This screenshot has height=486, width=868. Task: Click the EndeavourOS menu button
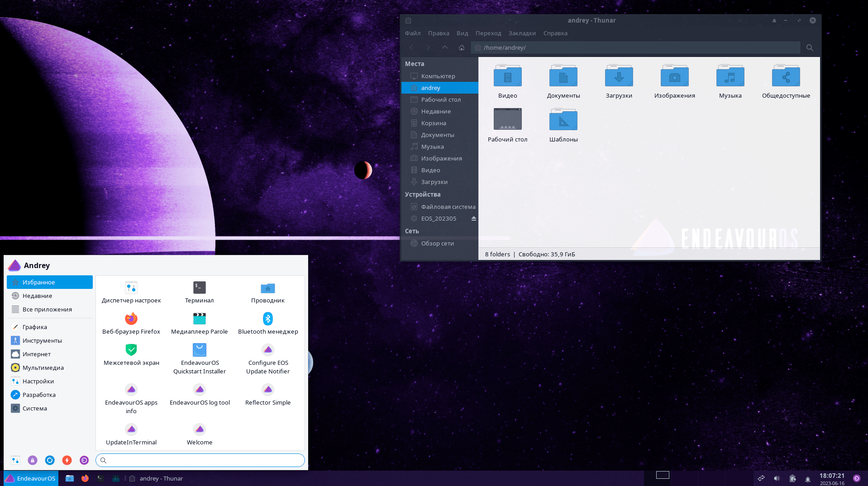pos(31,478)
